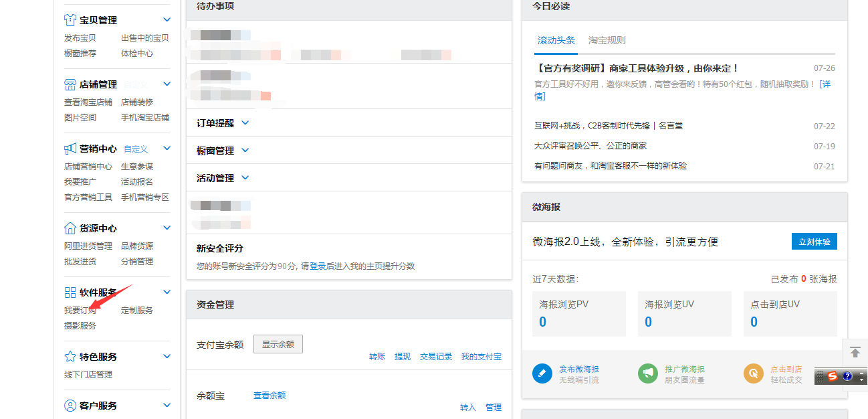868x419 pixels.
Task: Open 手机淘宝店铺 in sidebar
Action: coord(145,118)
